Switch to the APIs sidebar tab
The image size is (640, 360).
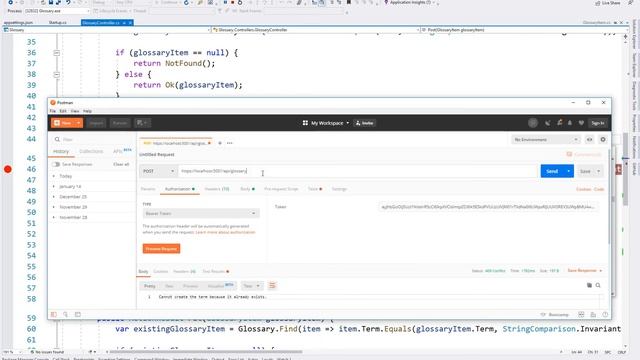pos(122,151)
